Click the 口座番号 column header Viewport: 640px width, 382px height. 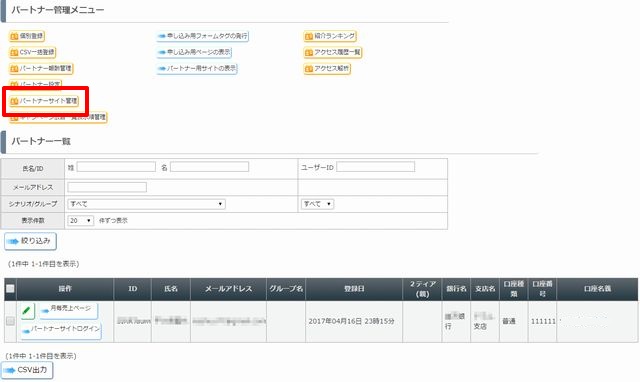click(542, 289)
